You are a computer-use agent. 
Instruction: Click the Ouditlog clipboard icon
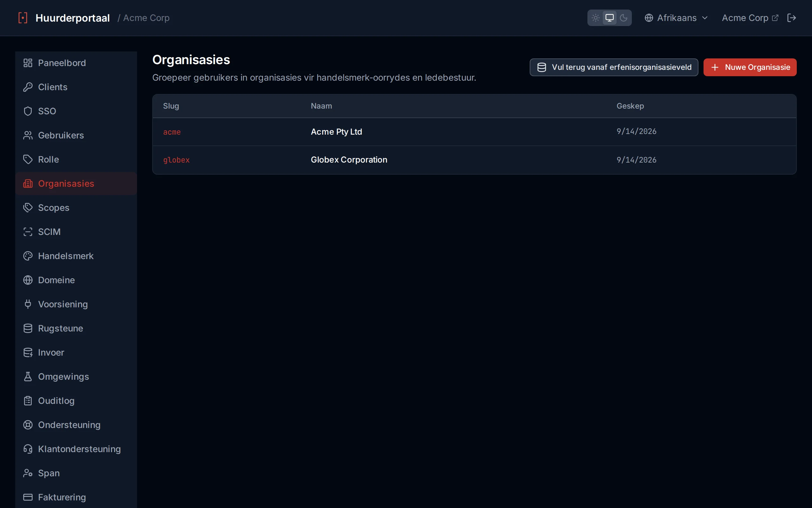coord(28,401)
